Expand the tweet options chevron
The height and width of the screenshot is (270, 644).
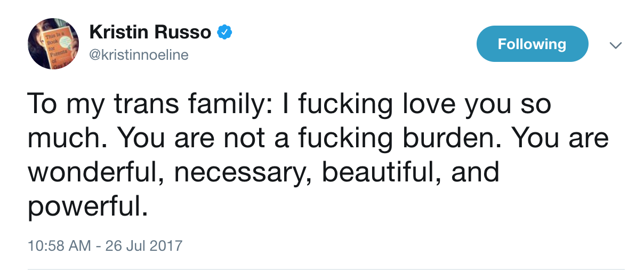point(616,45)
